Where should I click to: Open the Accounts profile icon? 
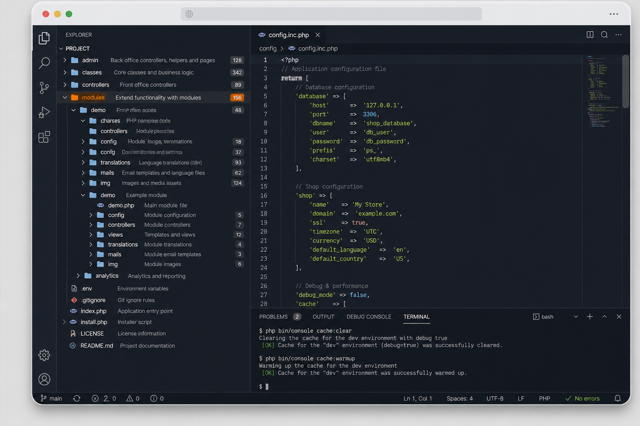[44, 379]
